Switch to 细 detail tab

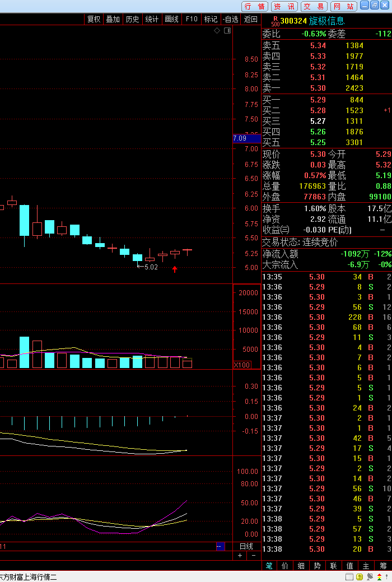301,566
